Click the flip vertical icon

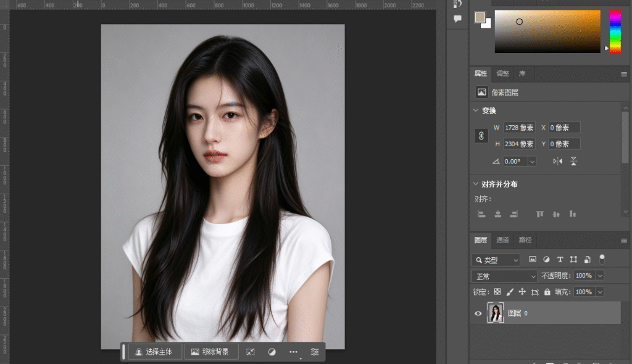(573, 161)
